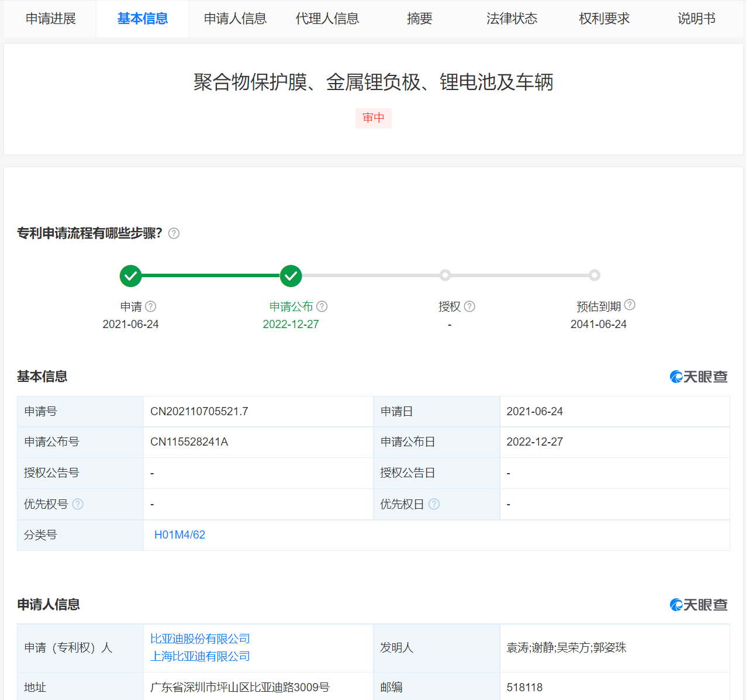Viewport: 746px width, 700px height.
Task: Click the address 广东省深圳市坪山区比亚迪路3009号
Action: [240, 687]
